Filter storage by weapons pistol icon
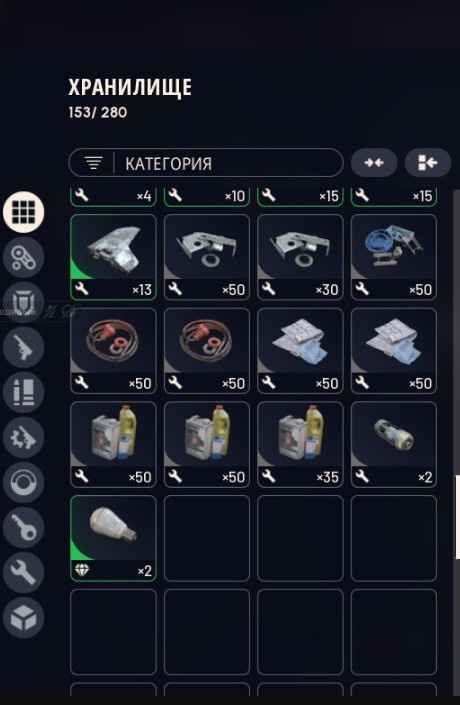The width and height of the screenshot is (460, 705). (23, 347)
